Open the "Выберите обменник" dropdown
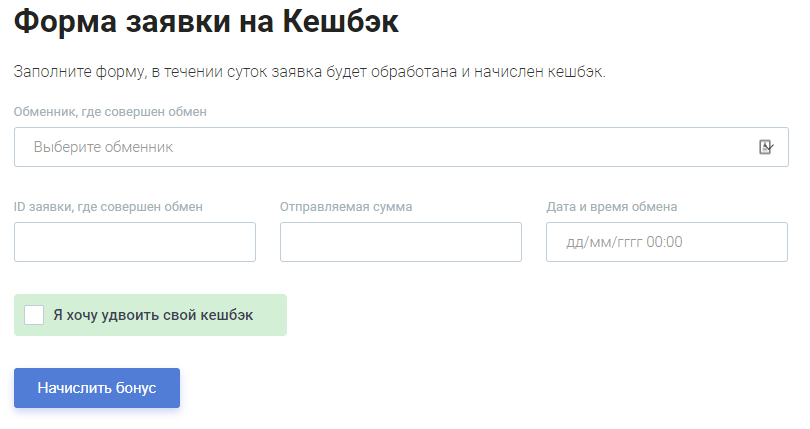 (x=401, y=147)
